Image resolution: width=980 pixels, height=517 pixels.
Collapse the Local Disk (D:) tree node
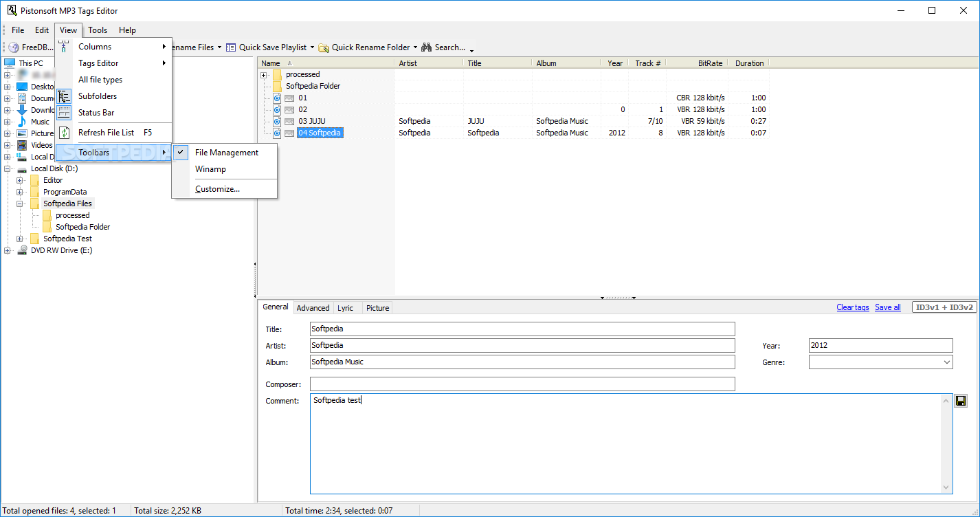[x=8, y=168]
